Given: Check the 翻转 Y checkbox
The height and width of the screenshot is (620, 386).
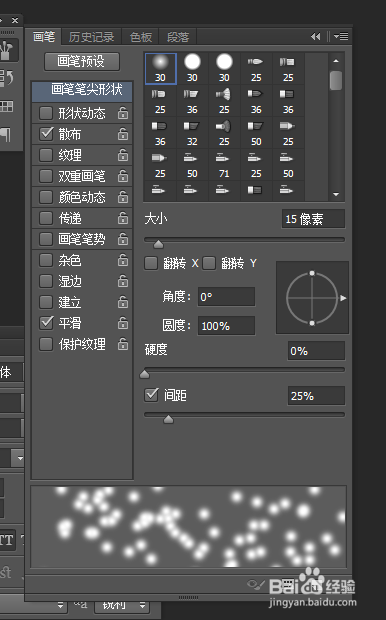Looking at the screenshot, I should [x=209, y=263].
